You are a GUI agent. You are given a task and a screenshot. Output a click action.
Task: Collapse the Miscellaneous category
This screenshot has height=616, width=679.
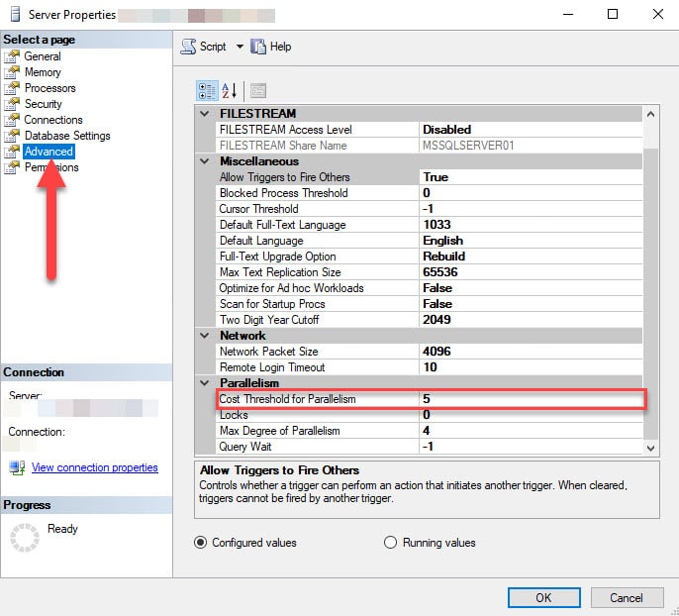coord(204,161)
